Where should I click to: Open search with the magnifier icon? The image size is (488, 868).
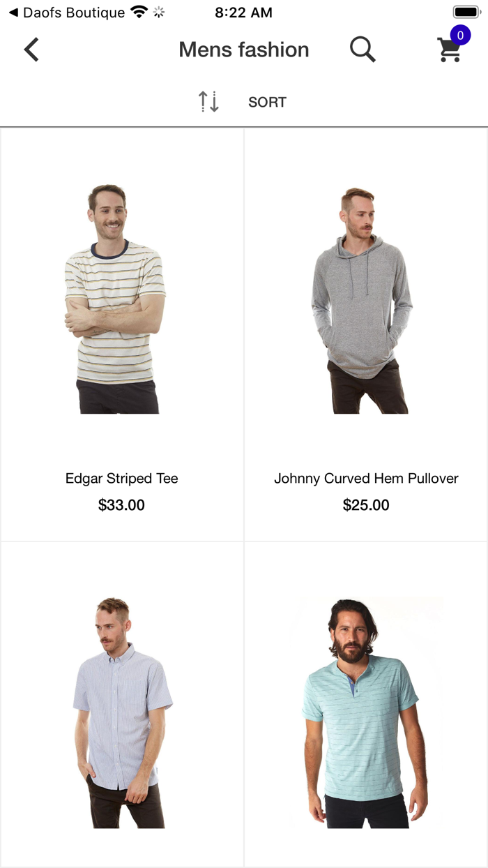point(363,50)
